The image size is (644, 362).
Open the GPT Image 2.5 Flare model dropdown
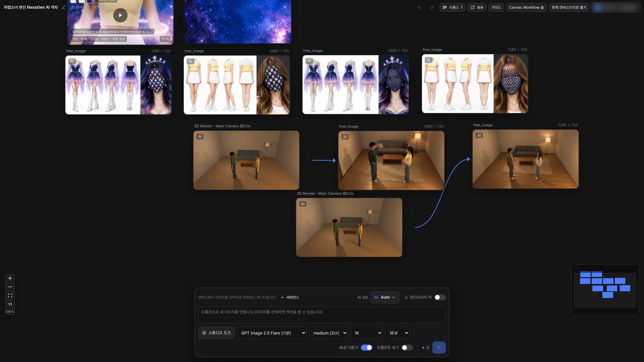coord(272,333)
